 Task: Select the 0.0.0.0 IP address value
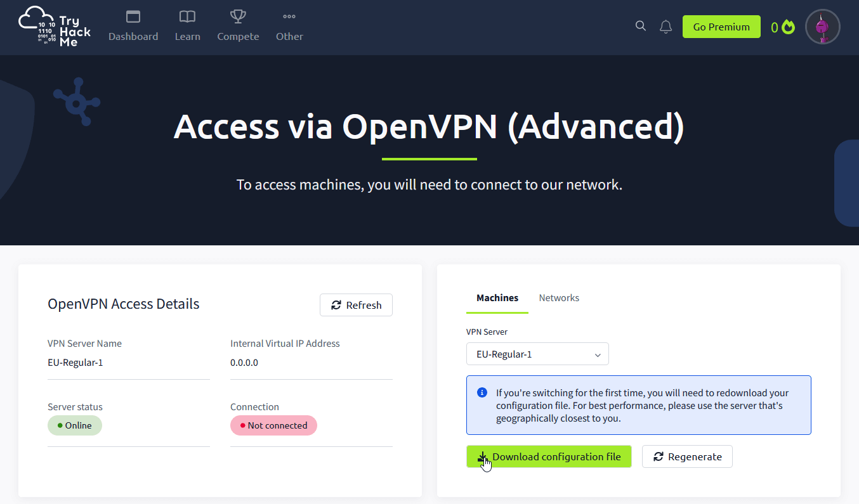[x=244, y=363]
